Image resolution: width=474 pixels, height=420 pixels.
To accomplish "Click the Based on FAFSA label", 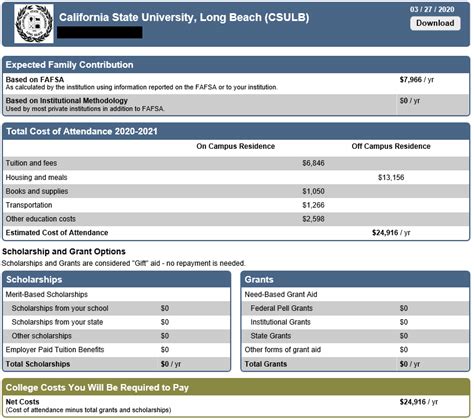I will tap(35, 80).
